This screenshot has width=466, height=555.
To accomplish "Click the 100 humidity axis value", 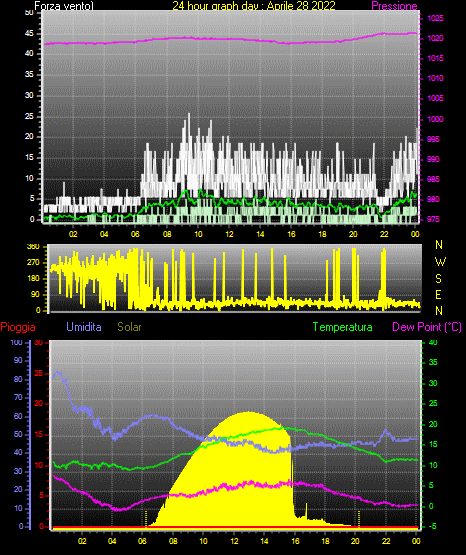I will pos(16,342).
